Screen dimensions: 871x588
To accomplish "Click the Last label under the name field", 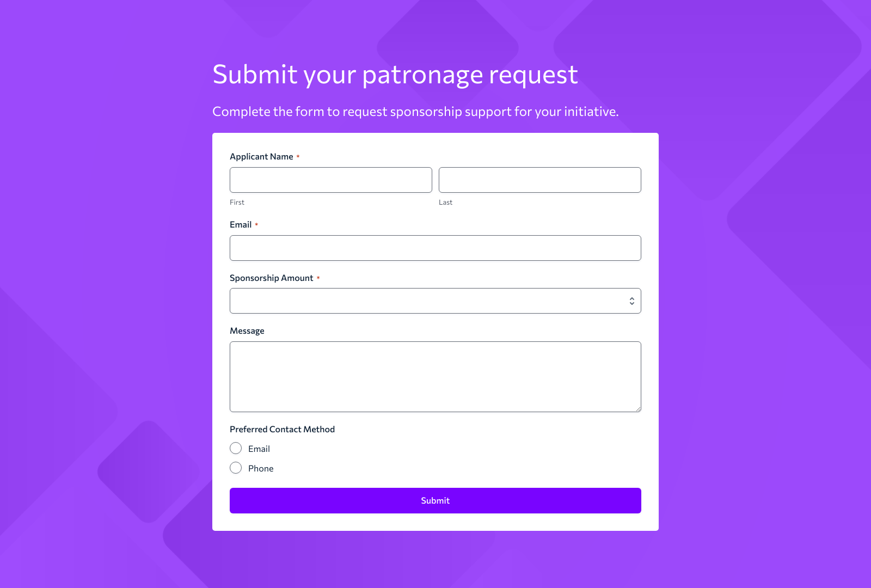I will 446,202.
